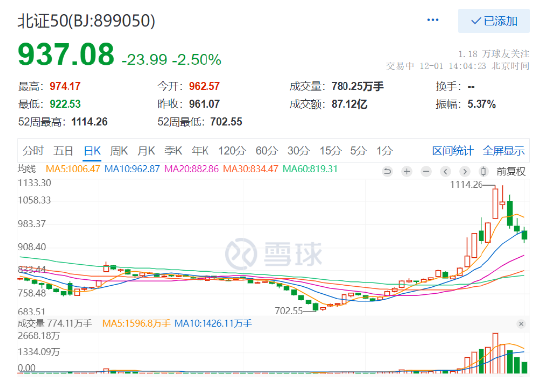Screen dimensions: 550x378
Task: Click the MA60:819.31 legend label
Action: (x=310, y=169)
